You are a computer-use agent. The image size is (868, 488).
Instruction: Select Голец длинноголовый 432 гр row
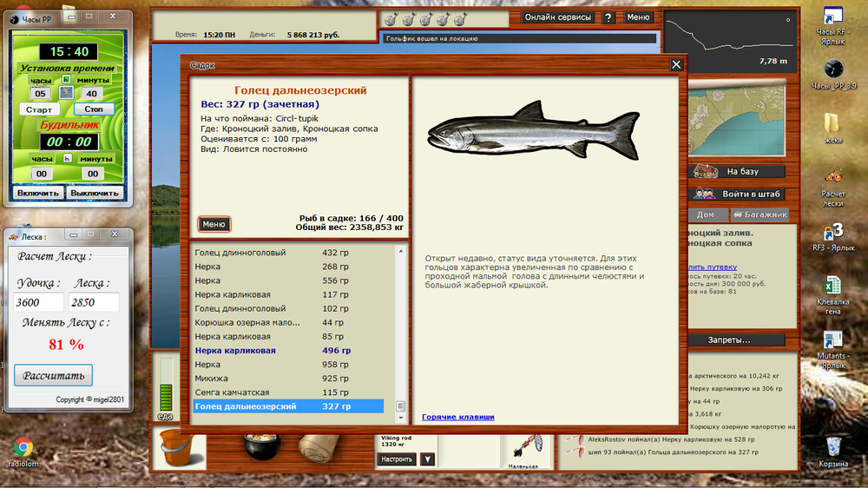[288, 253]
